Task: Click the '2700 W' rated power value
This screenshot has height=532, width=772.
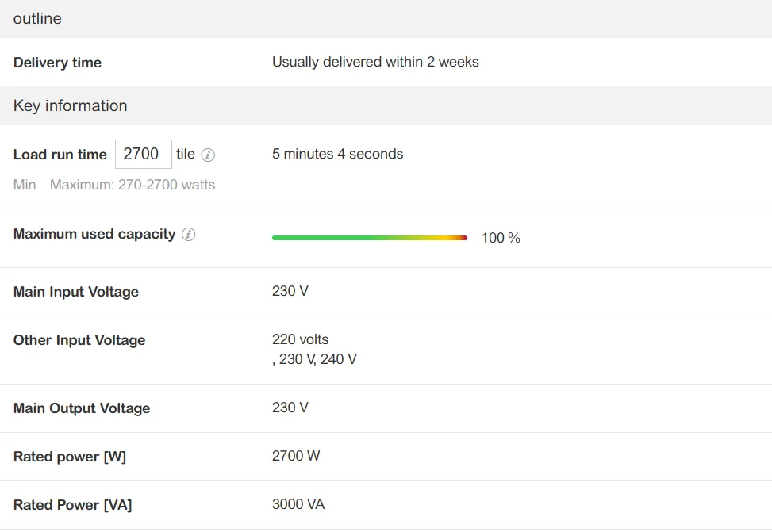Action: click(x=296, y=456)
